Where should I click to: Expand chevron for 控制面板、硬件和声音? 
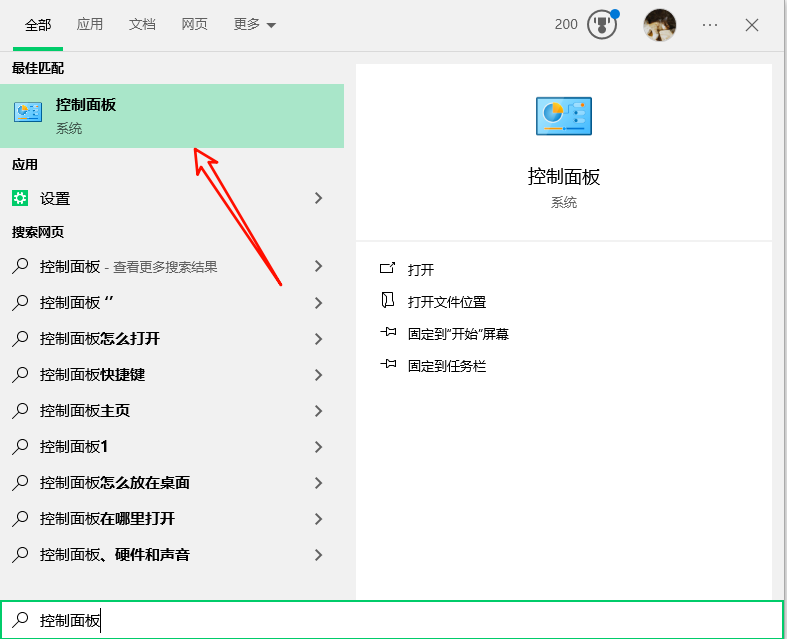(318, 555)
